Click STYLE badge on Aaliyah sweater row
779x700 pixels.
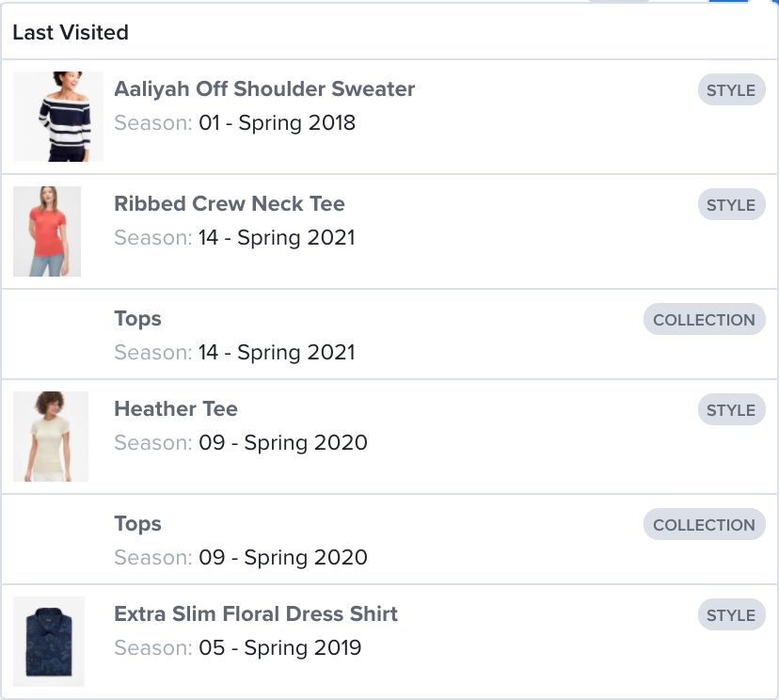(x=731, y=90)
